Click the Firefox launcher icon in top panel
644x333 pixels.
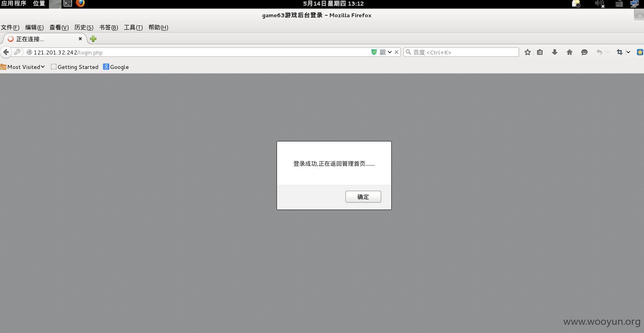coord(80,4)
